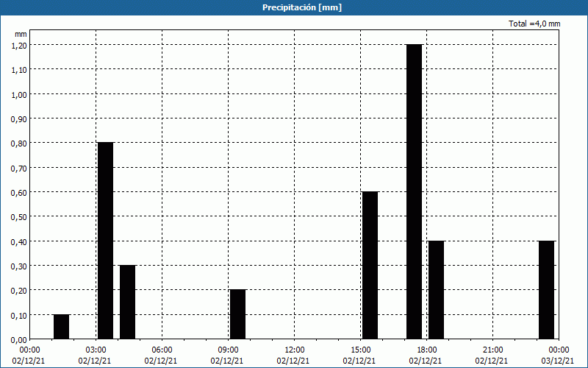Click the 0,50 y-axis value
The height and width of the screenshot is (368, 588).
click(19, 216)
